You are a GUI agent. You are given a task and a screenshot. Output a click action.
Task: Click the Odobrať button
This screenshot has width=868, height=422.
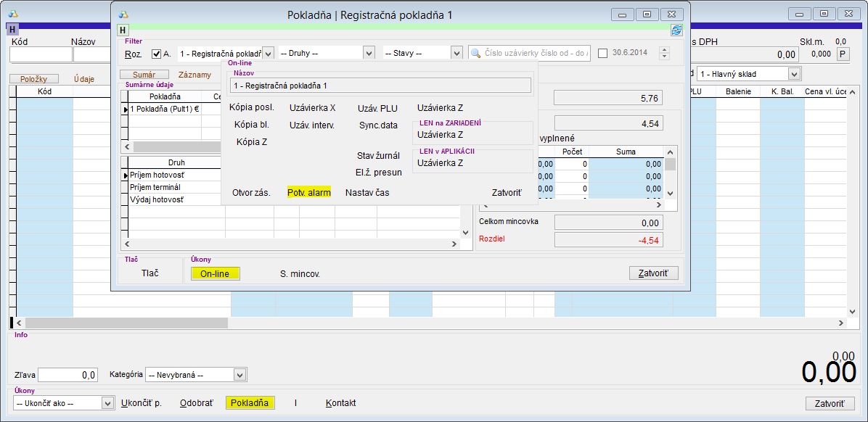tap(197, 403)
